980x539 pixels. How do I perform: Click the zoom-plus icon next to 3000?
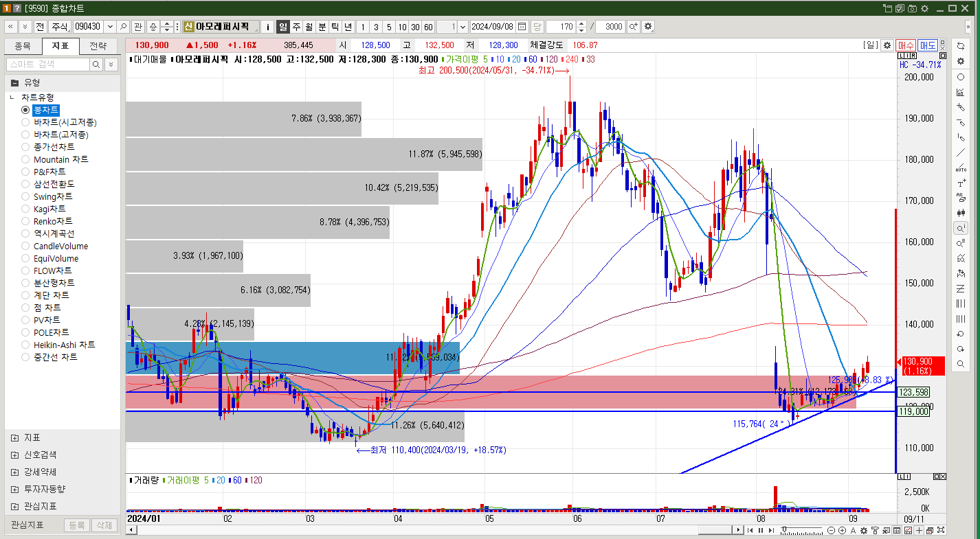[x=633, y=27]
